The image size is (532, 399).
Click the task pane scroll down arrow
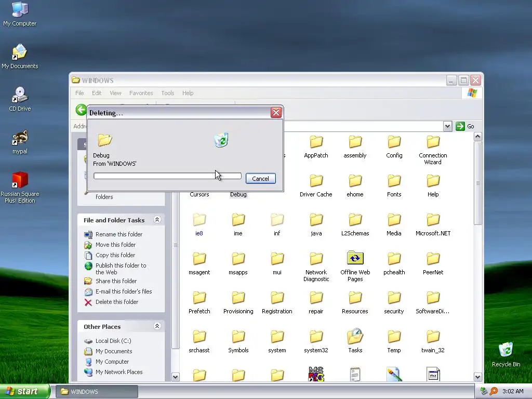pyautogui.click(x=176, y=377)
